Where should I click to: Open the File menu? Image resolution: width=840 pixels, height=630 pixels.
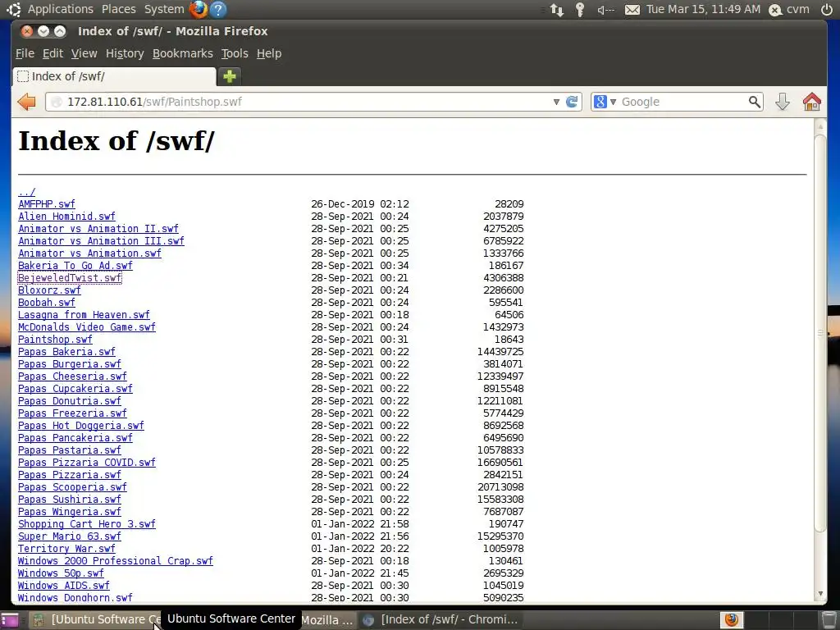[x=25, y=53]
